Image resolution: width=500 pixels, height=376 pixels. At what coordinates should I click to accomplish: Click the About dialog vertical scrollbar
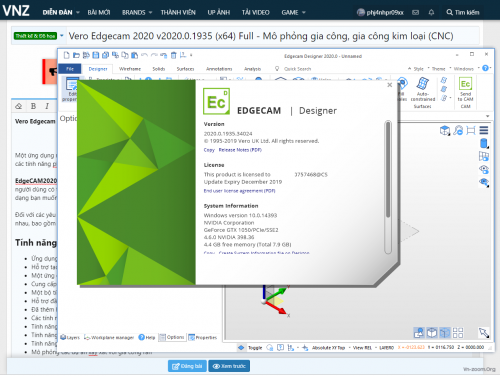pyautogui.click(x=388, y=187)
